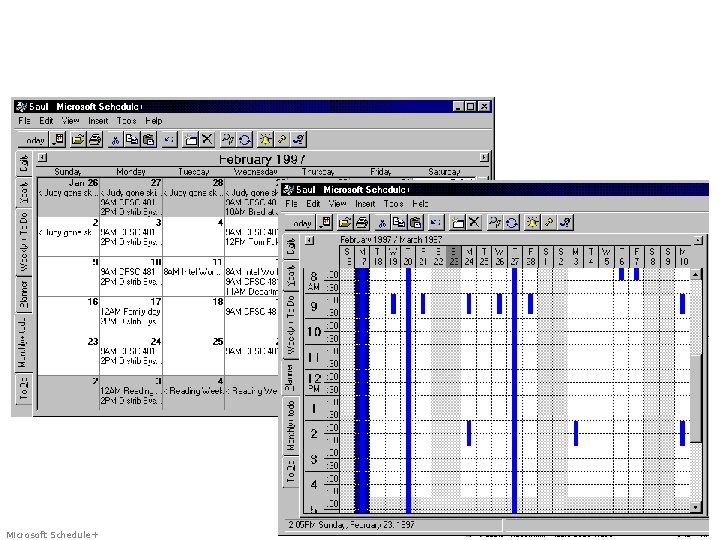Open the View menu in the front Planner window

coord(337,203)
